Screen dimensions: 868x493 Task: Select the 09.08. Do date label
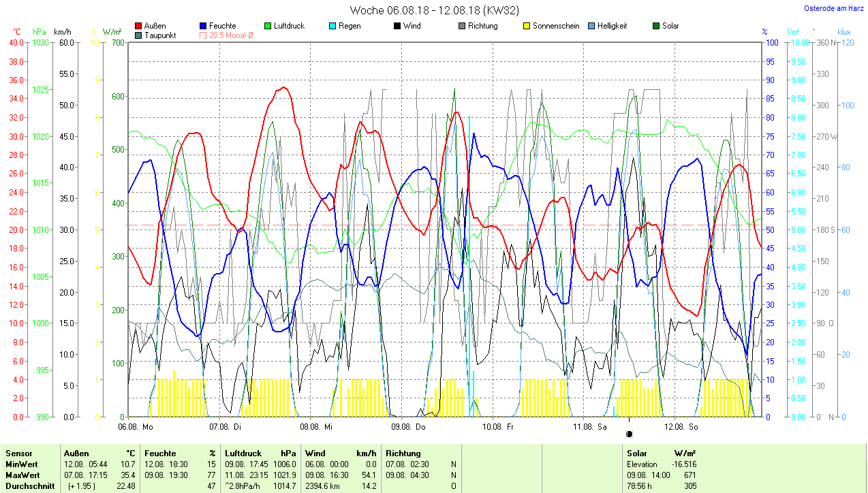coord(407,427)
